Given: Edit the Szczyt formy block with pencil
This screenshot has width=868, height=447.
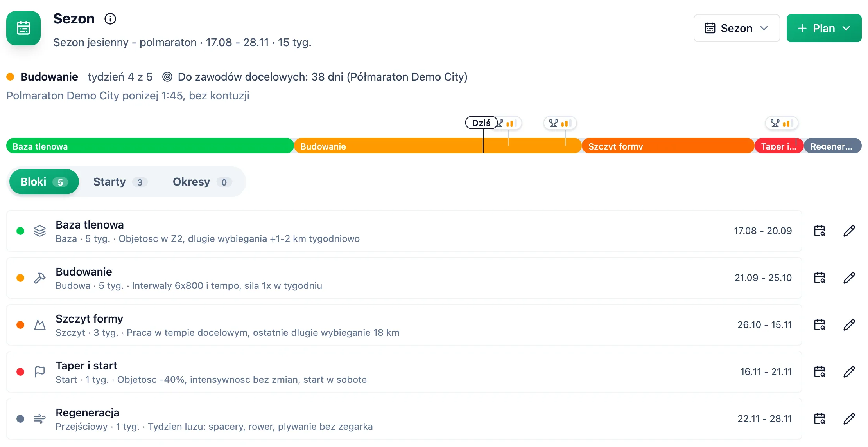Looking at the screenshot, I should 849,325.
